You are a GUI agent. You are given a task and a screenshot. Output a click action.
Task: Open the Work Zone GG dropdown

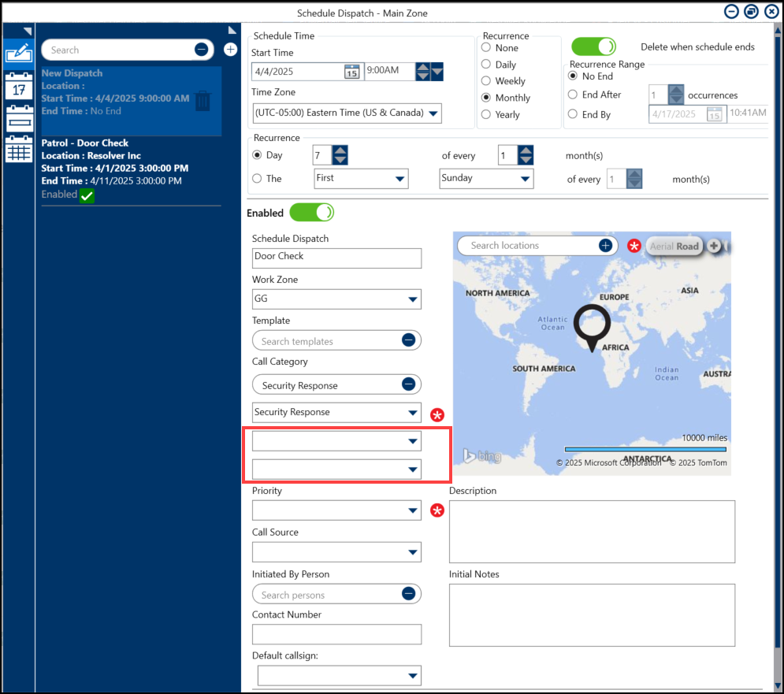click(x=412, y=299)
